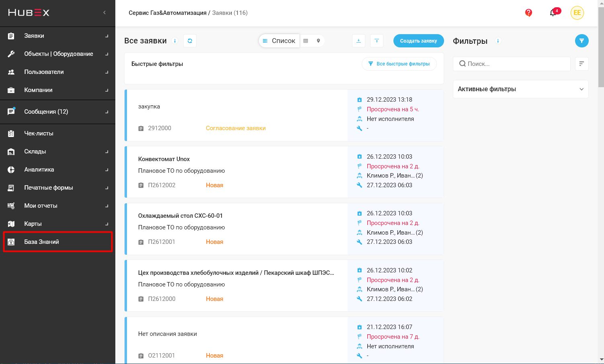Click the Новая status of П2612002
Viewport: 604px width, 364px height.
pyautogui.click(x=215, y=185)
